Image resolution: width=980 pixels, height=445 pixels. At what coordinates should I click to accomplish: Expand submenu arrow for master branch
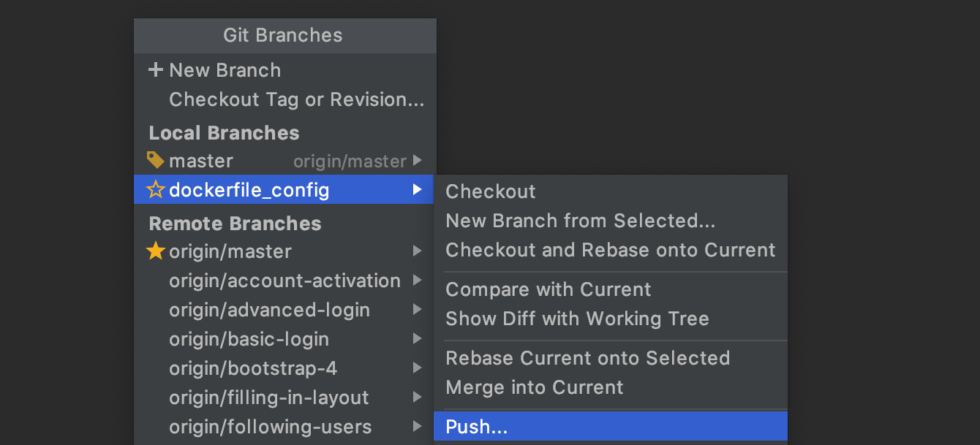tap(417, 161)
